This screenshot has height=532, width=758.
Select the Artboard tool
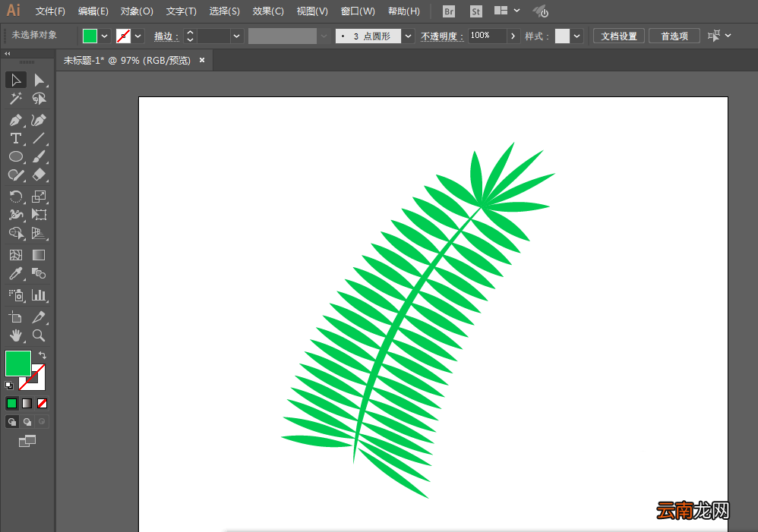pos(16,317)
